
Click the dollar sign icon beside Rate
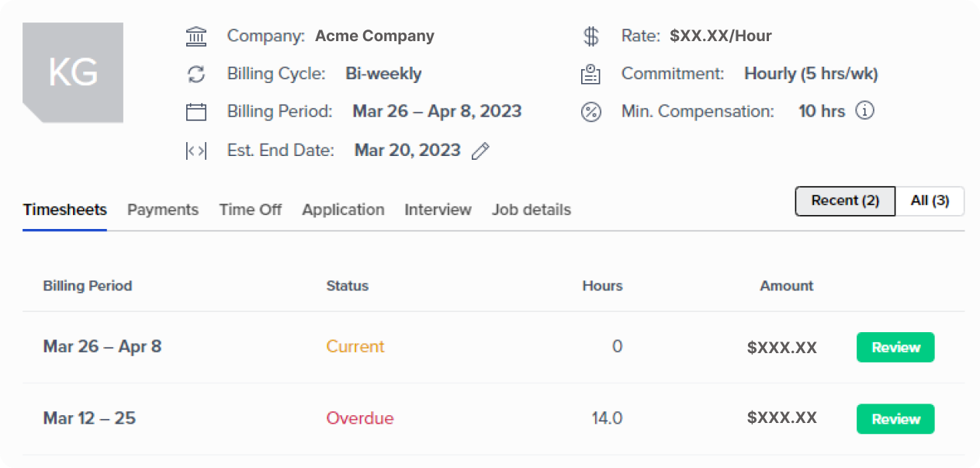point(591,36)
